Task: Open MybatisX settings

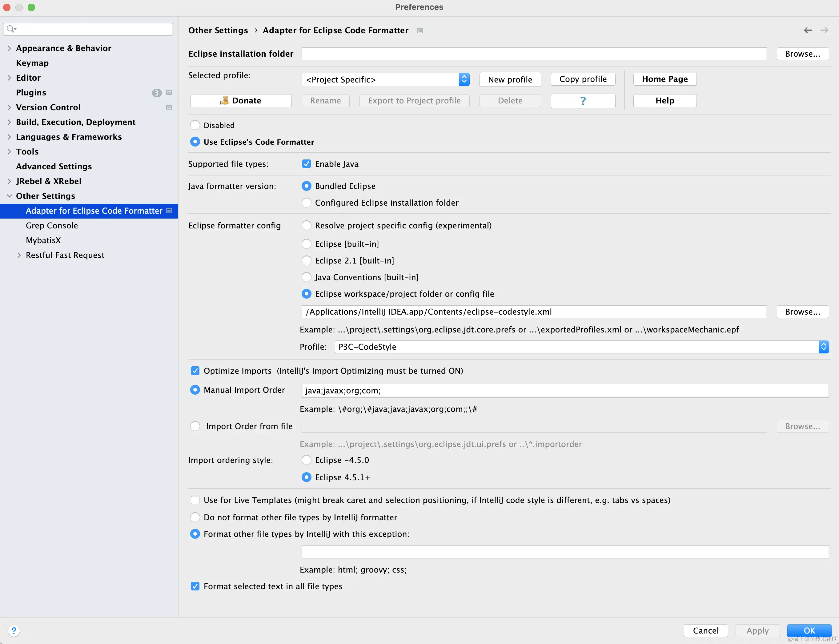Action: click(x=43, y=240)
